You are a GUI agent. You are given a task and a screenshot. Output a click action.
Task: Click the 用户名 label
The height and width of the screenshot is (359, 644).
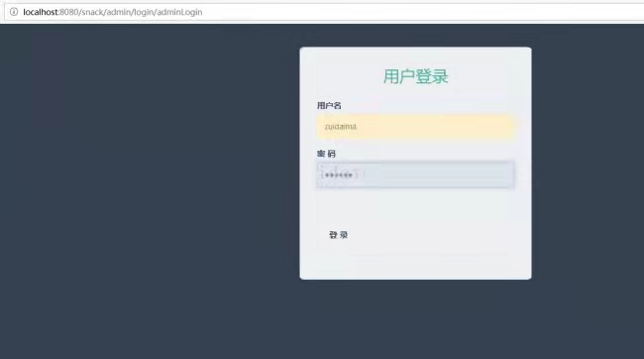329,106
